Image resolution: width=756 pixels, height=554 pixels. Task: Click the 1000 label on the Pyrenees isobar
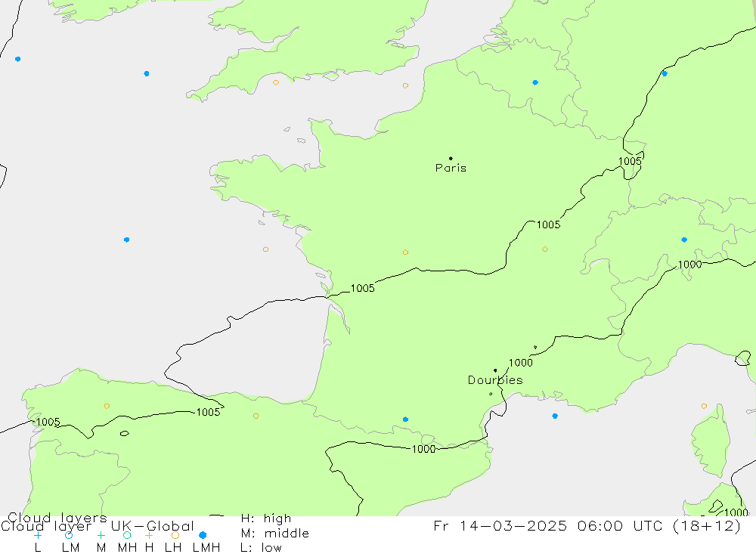pyautogui.click(x=424, y=449)
